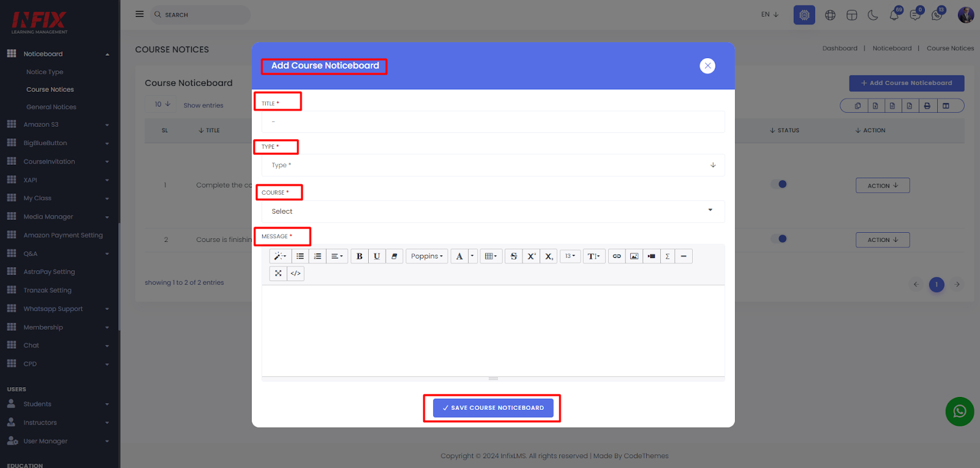
Task: Open the globe website icon
Action: point(830,15)
